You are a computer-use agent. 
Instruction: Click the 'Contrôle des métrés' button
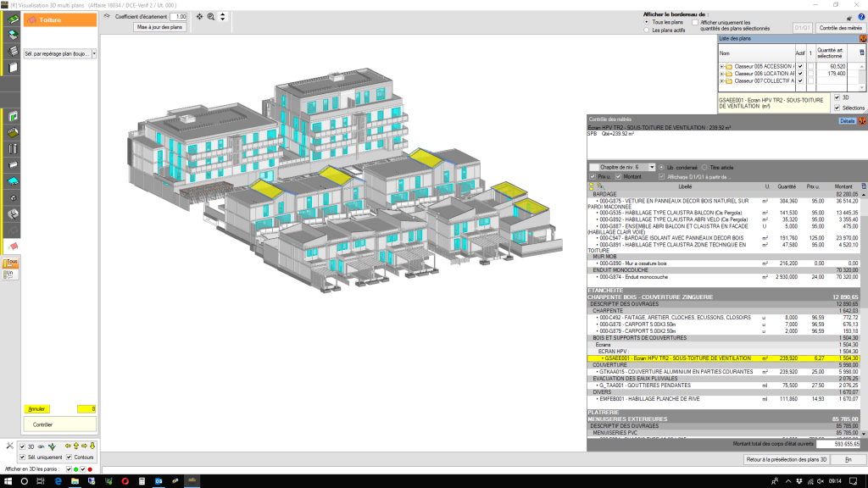[x=840, y=28]
